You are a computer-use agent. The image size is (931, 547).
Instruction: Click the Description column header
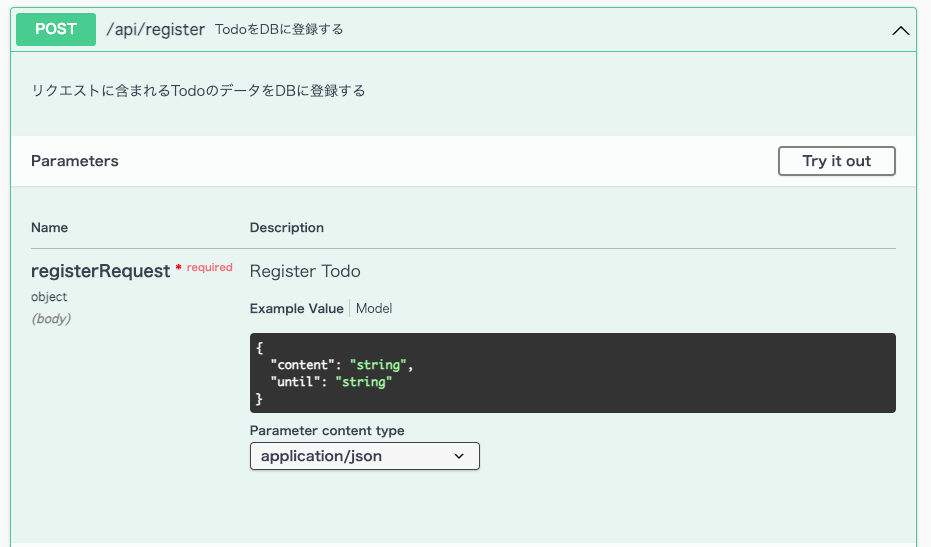tap(287, 227)
